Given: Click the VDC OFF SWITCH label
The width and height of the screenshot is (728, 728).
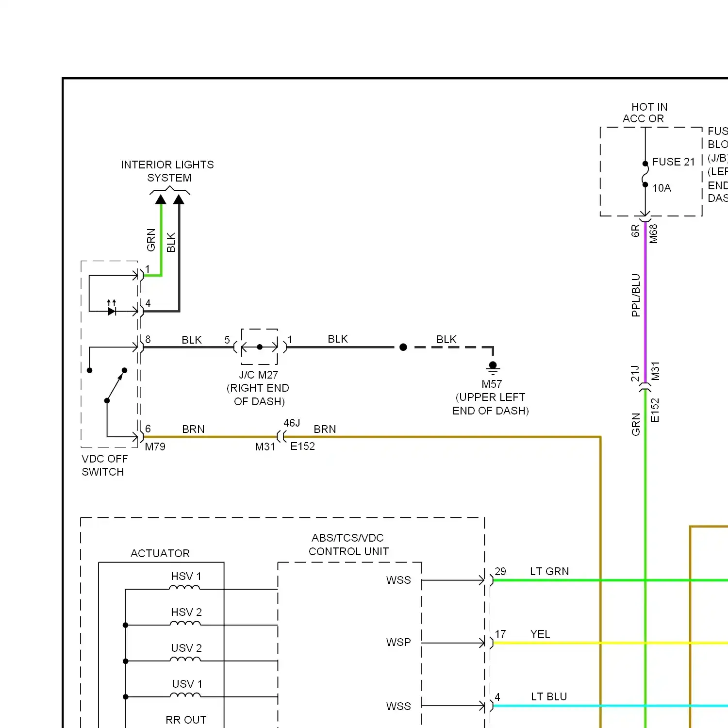Looking at the screenshot, I should [104, 465].
